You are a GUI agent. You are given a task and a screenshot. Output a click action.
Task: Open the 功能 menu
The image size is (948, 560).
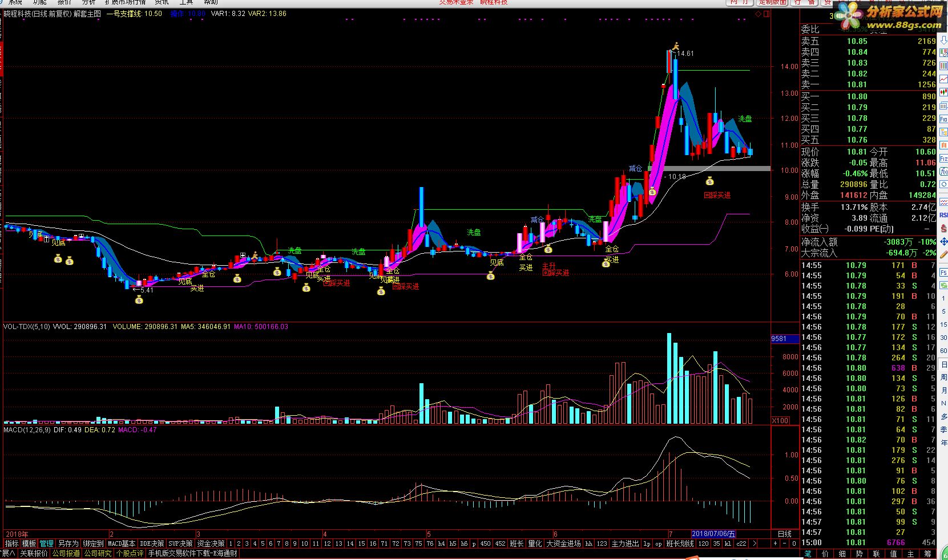click(40, 2)
